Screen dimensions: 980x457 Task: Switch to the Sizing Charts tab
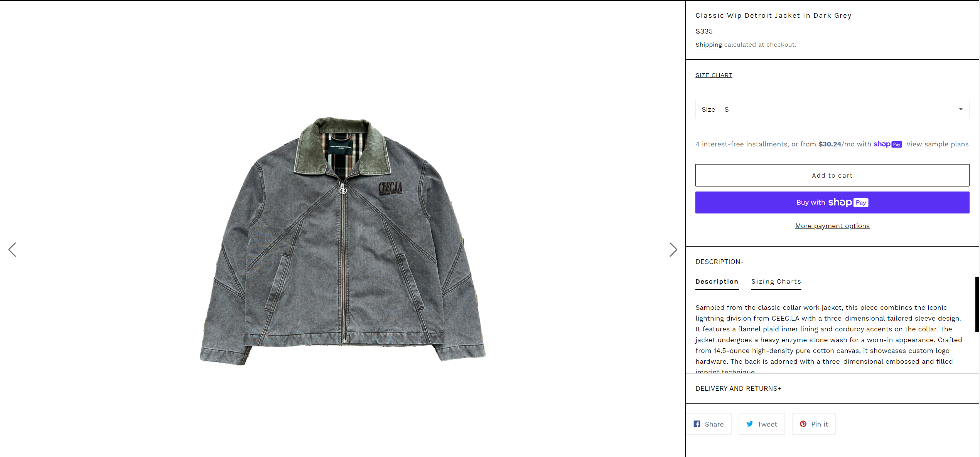(x=776, y=282)
